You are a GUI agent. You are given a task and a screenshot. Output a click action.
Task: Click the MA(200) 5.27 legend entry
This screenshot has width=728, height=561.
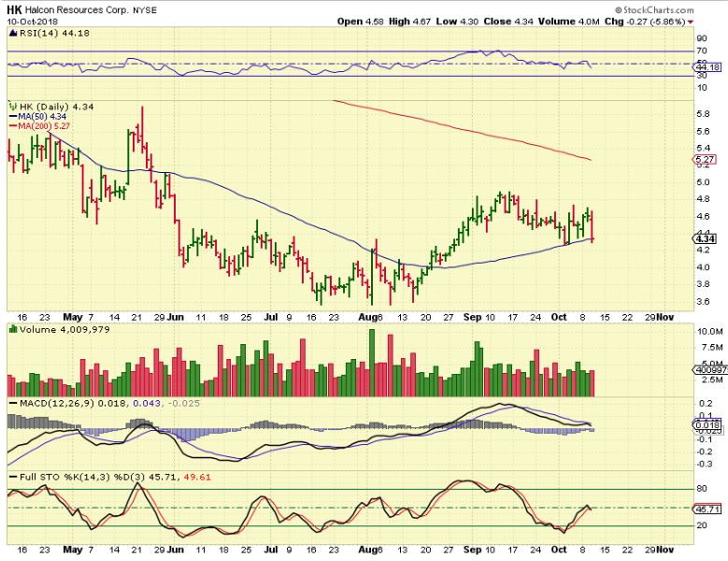pyautogui.click(x=39, y=126)
